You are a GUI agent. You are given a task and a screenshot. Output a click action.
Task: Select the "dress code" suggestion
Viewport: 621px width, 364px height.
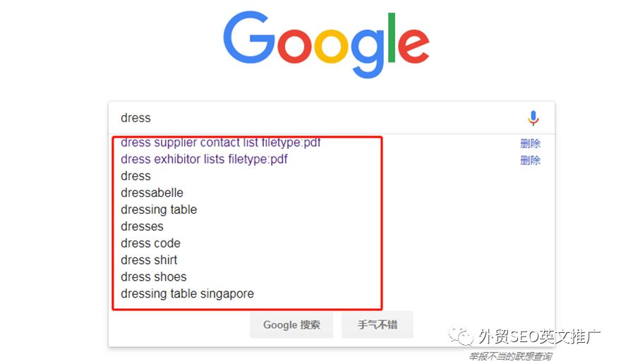pyautogui.click(x=150, y=243)
